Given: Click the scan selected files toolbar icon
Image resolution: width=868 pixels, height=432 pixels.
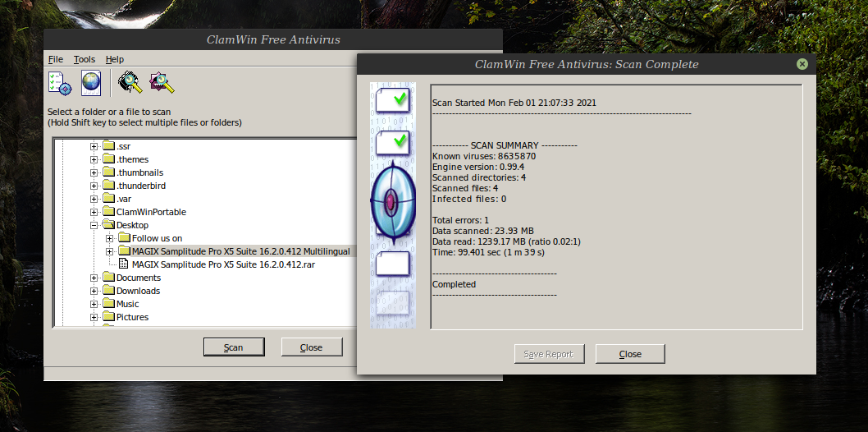Looking at the screenshot, I should 162,82.
